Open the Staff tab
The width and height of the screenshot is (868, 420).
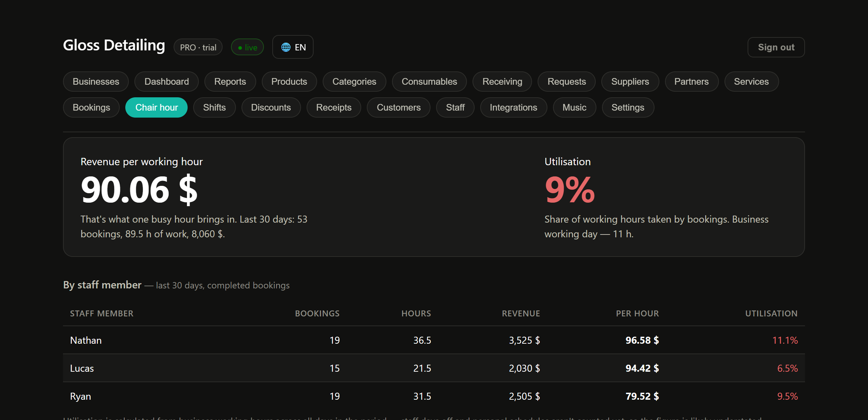(x=455, y=107)
